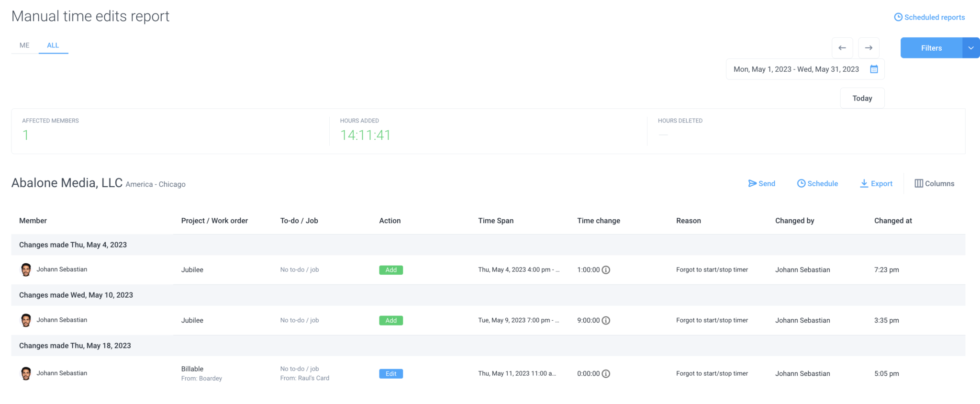
Task: Export the report via download icon
Action: point(864,184)
